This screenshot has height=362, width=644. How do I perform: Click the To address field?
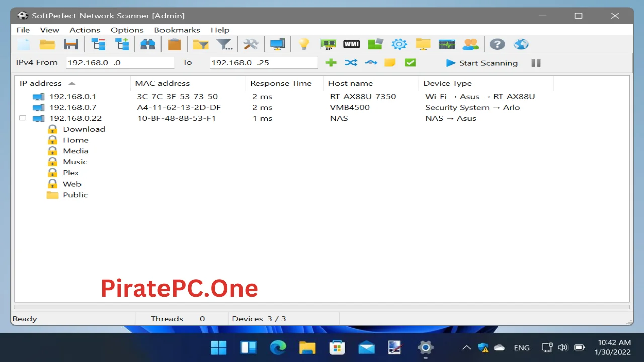pos(264,63)
